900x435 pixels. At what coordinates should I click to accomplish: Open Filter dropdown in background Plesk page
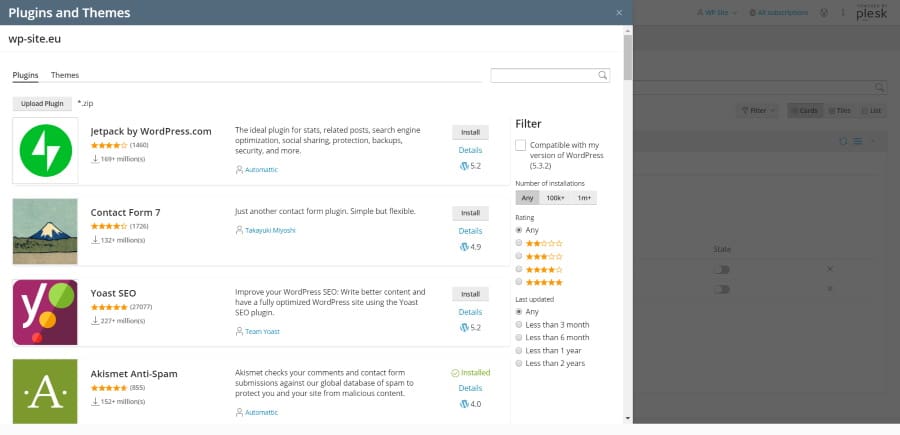(x=757, y=110)
